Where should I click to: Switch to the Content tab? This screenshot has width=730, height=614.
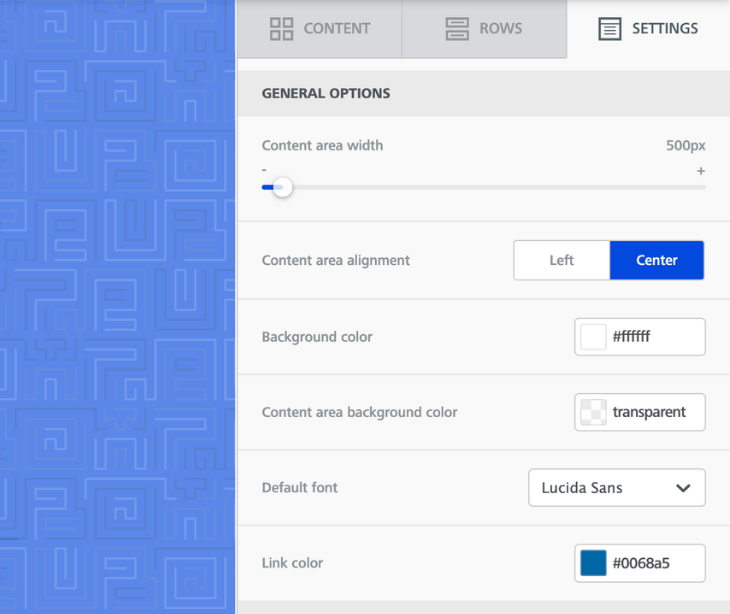pyautogui.click(x=336, y=29)
